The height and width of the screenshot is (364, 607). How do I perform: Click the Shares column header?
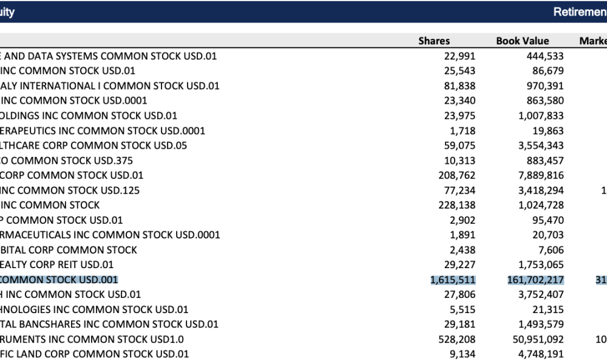[x=434, y=41]
